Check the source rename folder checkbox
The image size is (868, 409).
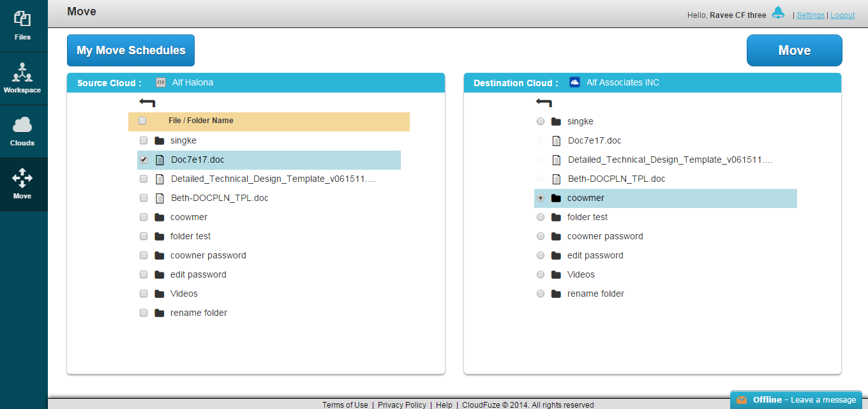144,313
